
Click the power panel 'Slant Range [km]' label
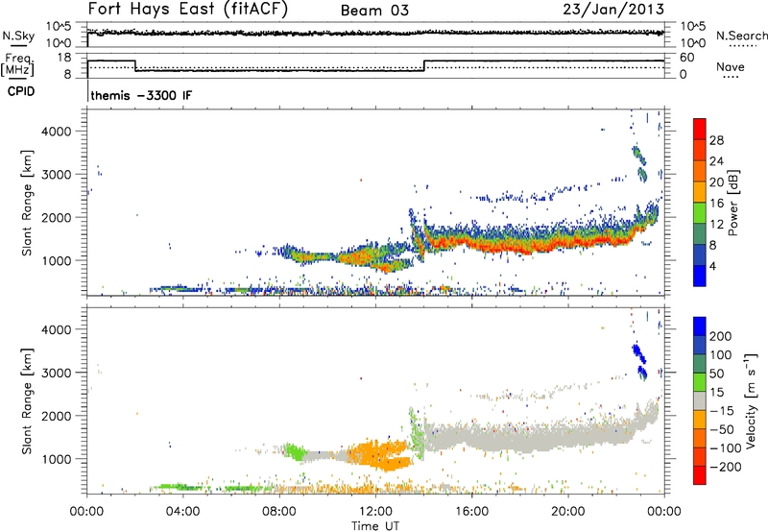(27, 203)
